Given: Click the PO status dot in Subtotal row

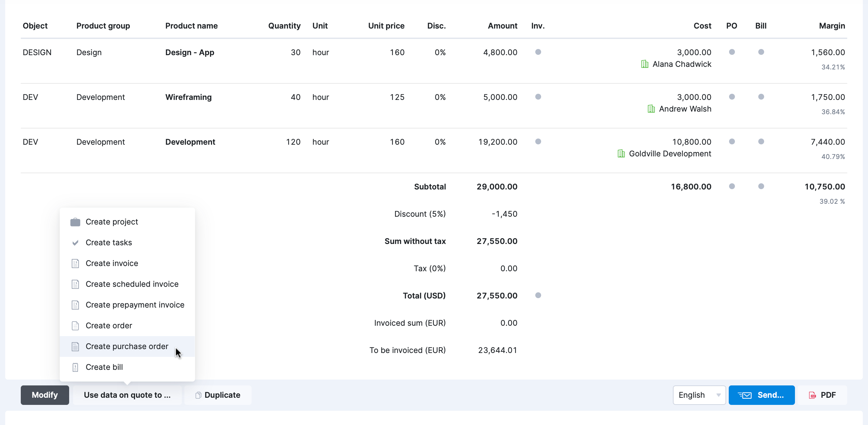Looking at the screenshot, I should pyautogui.click(x=732, y=186).
